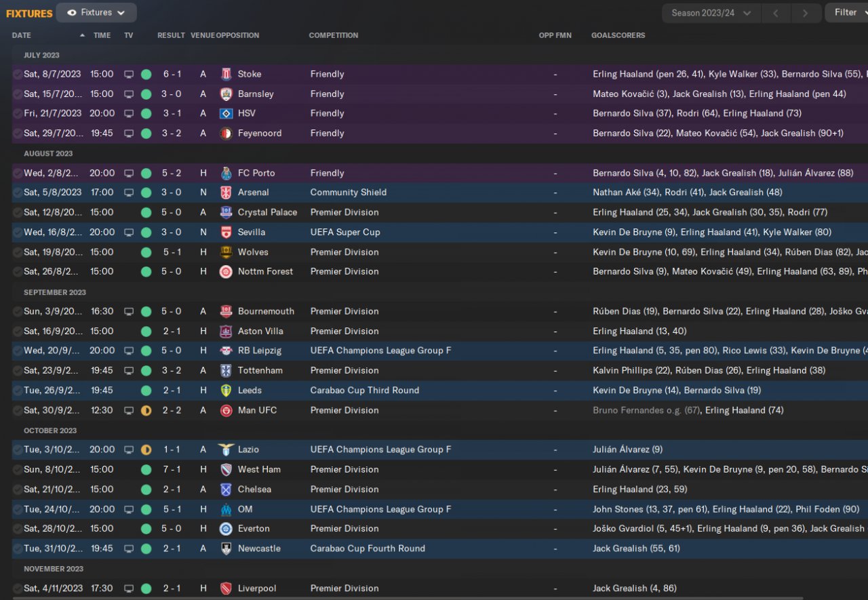Click the West Ham club badge
868x600 pixels.
pyautogui.click(x=226, y=470)
